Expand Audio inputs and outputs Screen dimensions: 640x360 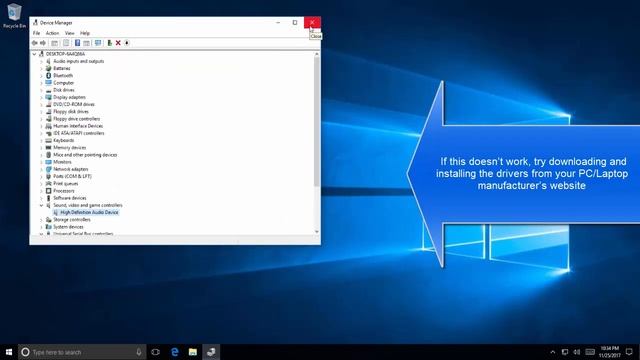pyautogui.click(x=41, y=61)
